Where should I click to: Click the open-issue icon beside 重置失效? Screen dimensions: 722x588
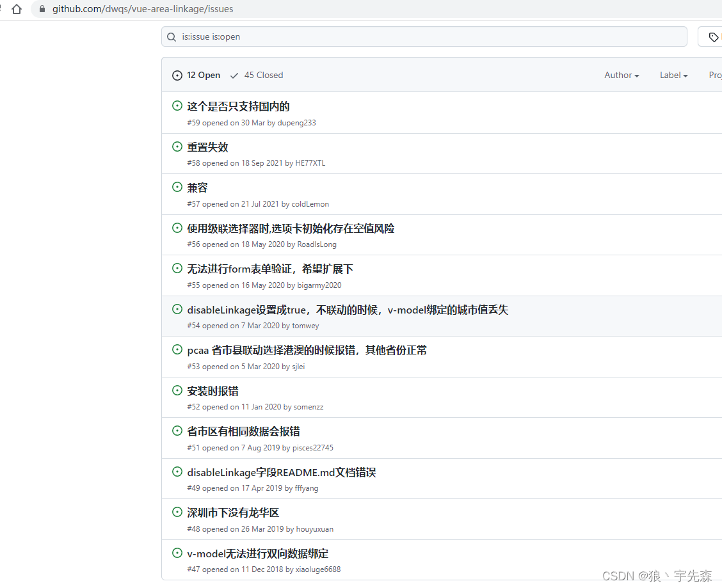tap(177, 146)
